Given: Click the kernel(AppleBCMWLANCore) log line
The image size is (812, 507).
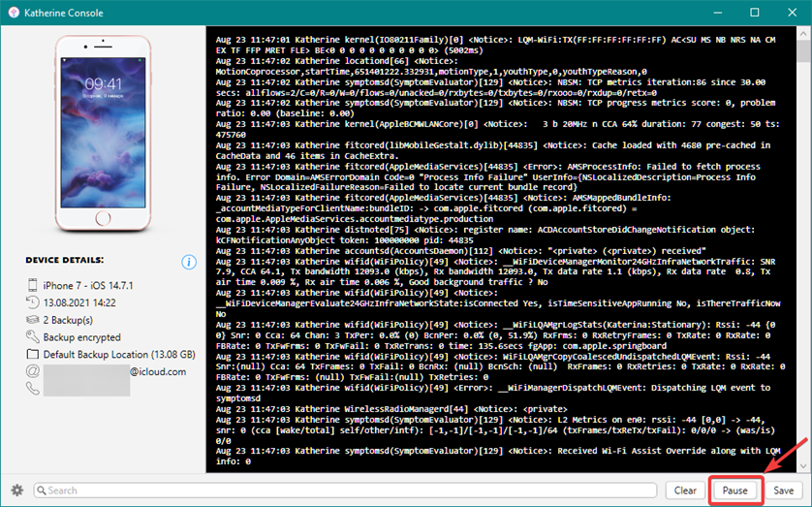Looking at the screenshot, I should coord(498,130).
